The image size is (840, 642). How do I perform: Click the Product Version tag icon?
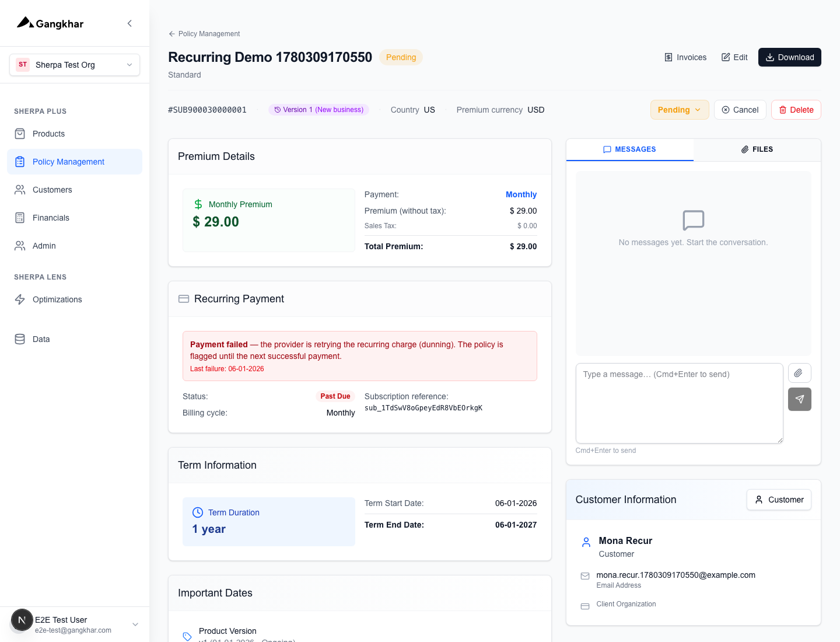click(x=187, y=637)
